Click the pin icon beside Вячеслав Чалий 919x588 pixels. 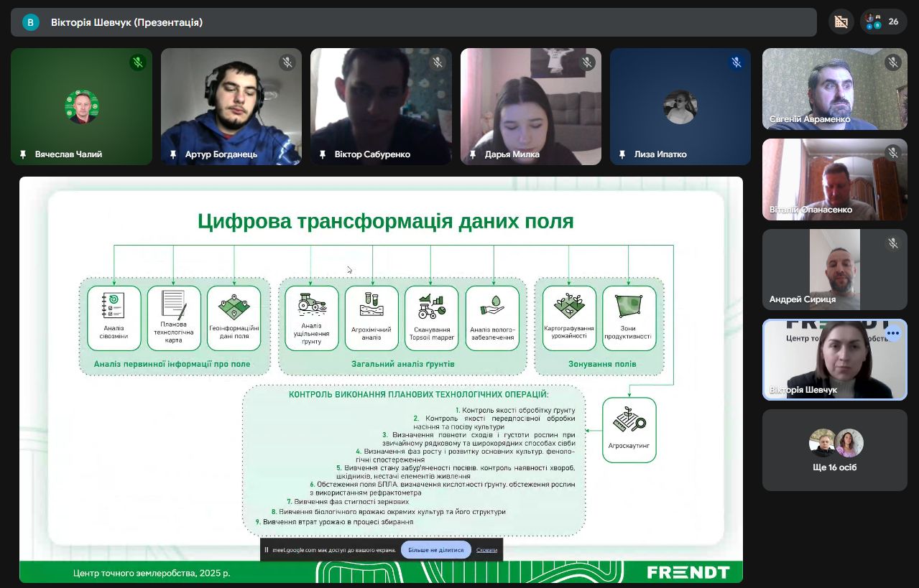click(23, 154)
